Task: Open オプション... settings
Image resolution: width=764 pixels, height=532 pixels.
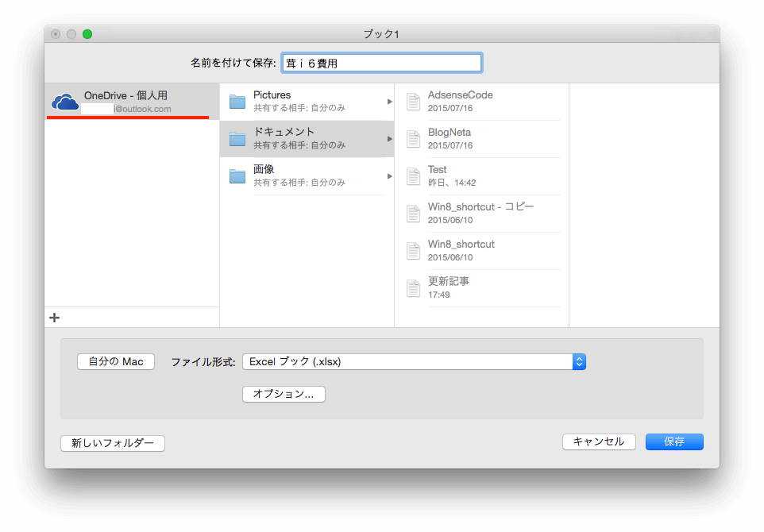Action: click(284, 394)
